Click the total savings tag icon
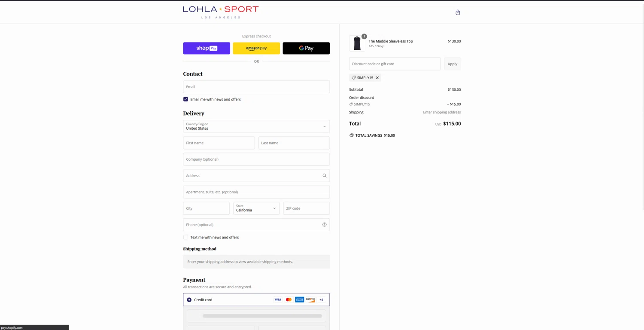 click(352, 135)
